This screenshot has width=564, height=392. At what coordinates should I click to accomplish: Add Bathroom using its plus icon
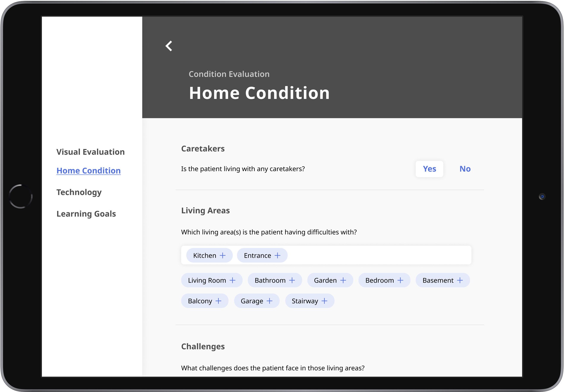click(292, 280)
